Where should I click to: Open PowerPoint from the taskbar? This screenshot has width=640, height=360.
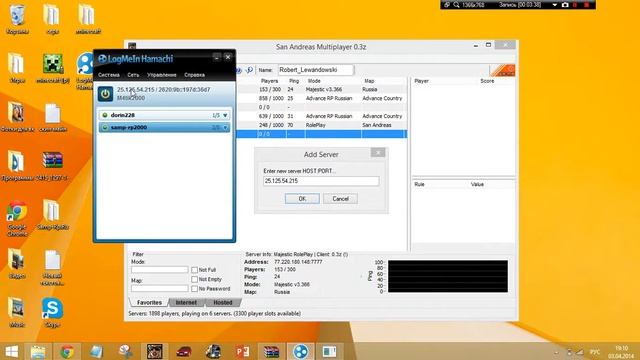point(242,351)
